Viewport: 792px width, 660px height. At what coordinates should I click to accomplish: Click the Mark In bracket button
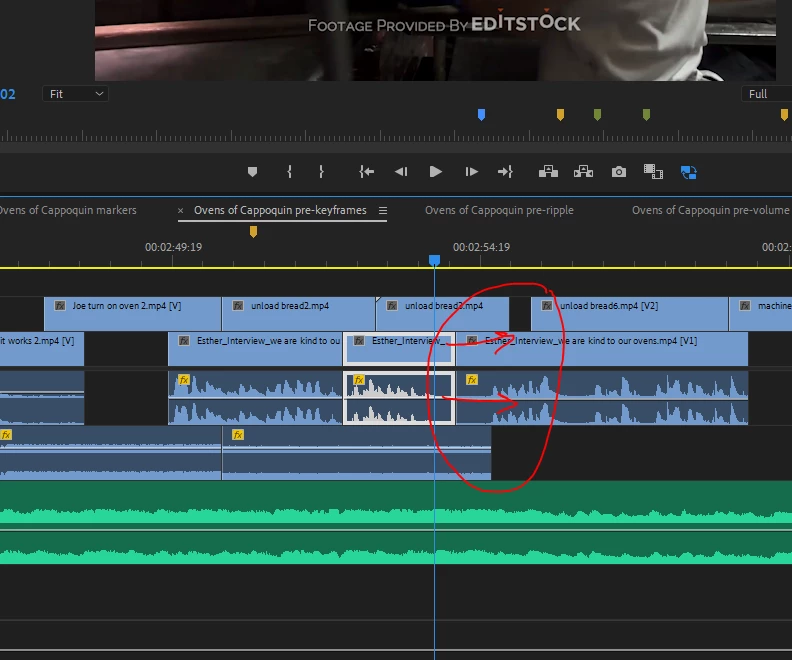(289, 172)
